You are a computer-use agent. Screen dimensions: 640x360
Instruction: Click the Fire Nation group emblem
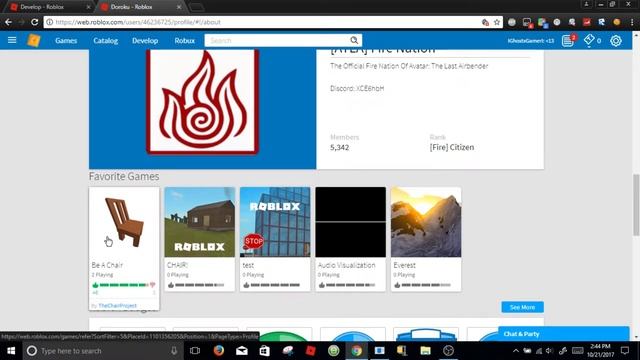202,101
